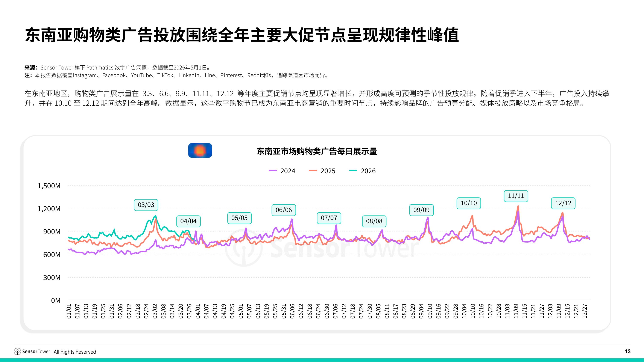Viewport: 644px width, 362px height.
Task: Click the 06/06 x-axis date label
Action: [x=292, y=311]
